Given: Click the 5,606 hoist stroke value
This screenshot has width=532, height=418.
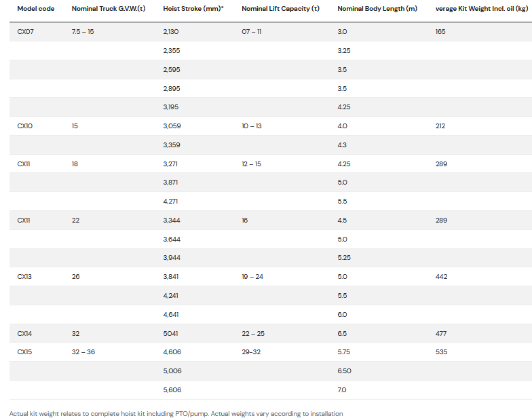Looking at the screenshot, I should tap(172, 390).
